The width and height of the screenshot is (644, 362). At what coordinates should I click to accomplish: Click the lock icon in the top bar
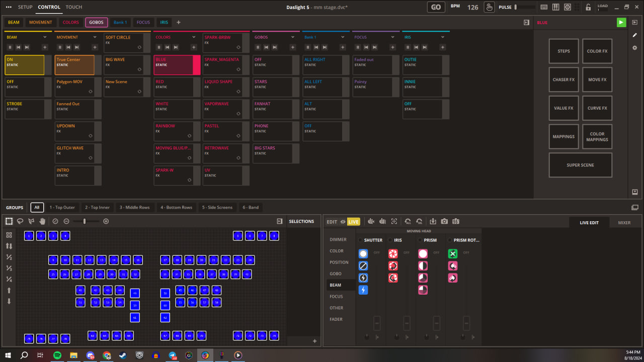point(588,7)
